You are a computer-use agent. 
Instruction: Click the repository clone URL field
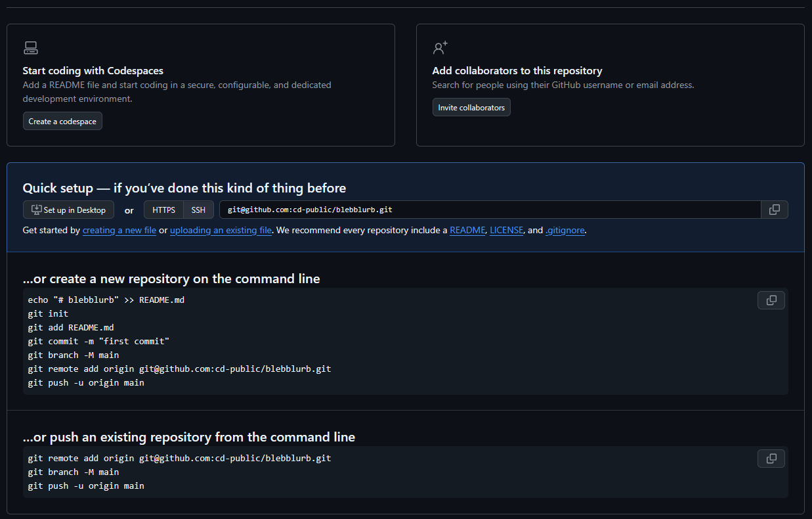pyautogui.click(x=490, y=210)
